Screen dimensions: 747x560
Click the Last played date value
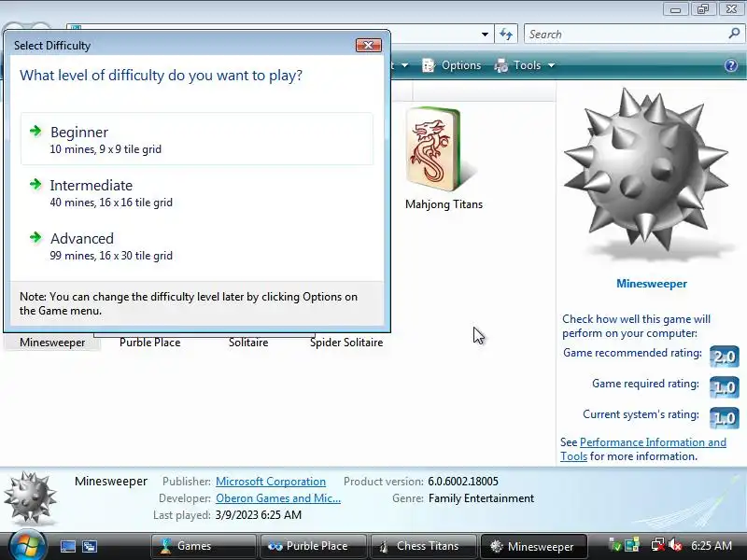[x=259, y=515]
